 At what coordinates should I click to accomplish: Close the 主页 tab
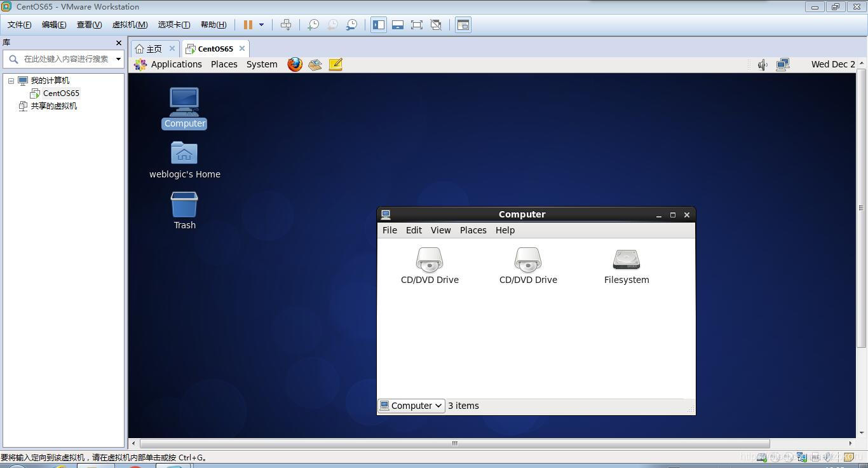tap(172, 48)
